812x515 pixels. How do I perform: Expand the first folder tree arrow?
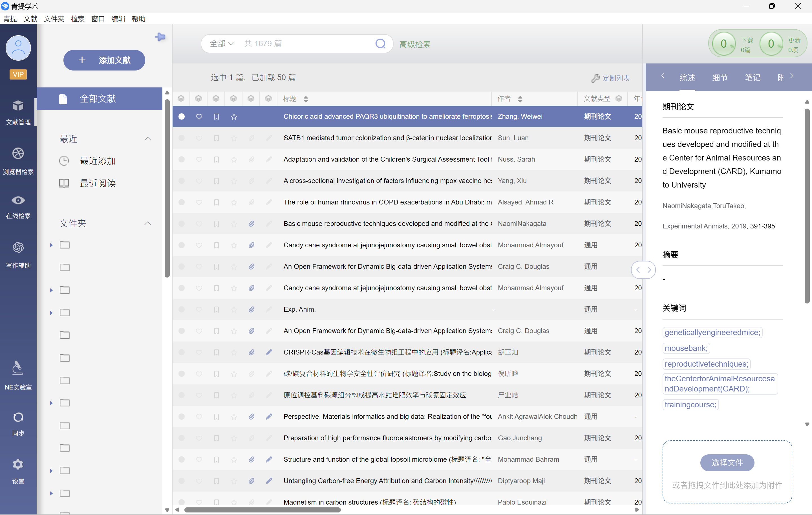pos(51,245)
